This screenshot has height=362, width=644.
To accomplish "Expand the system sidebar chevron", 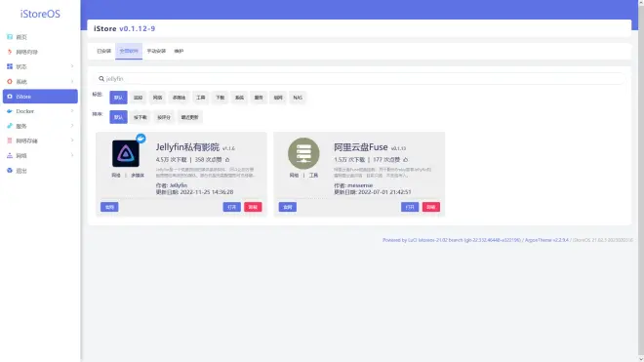I will [x=72, y=81].
